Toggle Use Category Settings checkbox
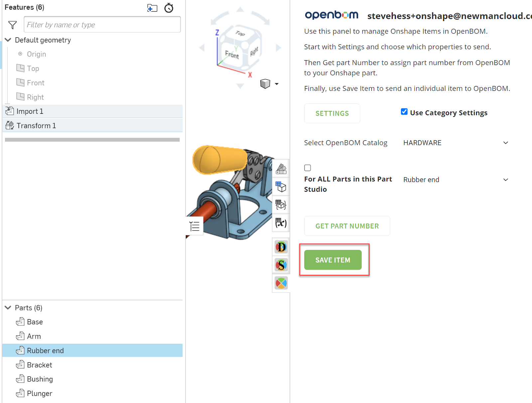The height and width of the screenshot is (403, 532). (404, 112)
